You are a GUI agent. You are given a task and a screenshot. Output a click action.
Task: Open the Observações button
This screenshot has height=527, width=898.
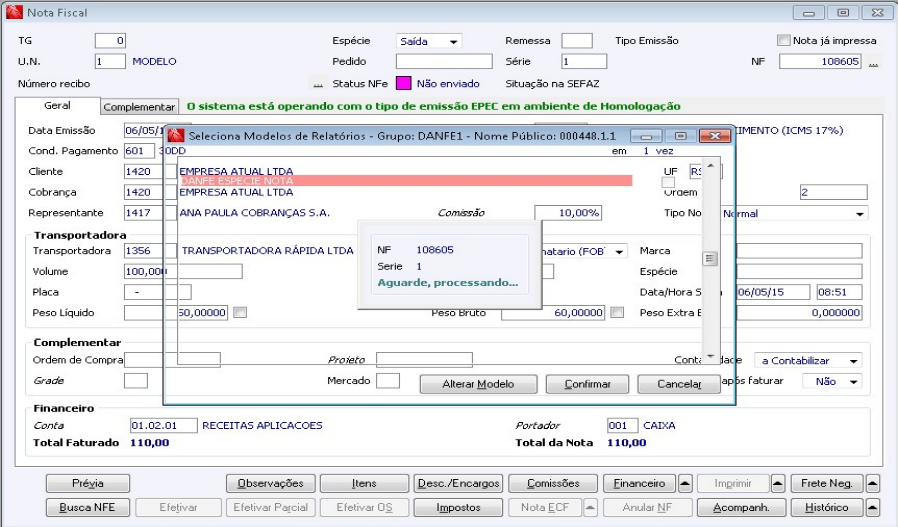tap(270, 483)
